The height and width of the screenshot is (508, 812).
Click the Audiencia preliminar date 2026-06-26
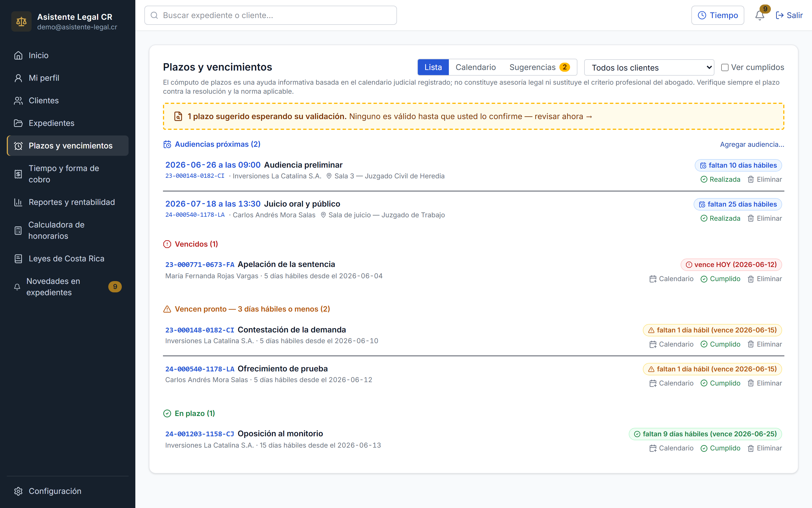(213, 165)
